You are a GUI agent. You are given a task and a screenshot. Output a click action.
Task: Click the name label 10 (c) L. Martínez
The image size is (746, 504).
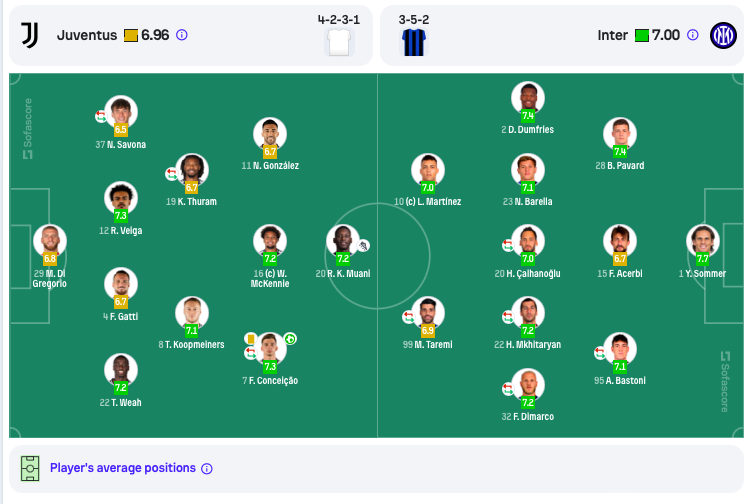[x=427, y=202]
